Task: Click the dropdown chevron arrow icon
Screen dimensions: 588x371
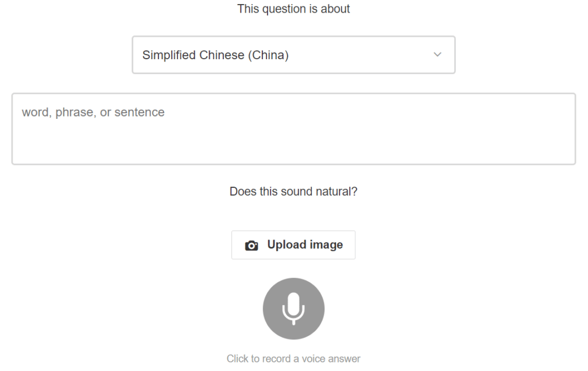Action: [438, 55]
